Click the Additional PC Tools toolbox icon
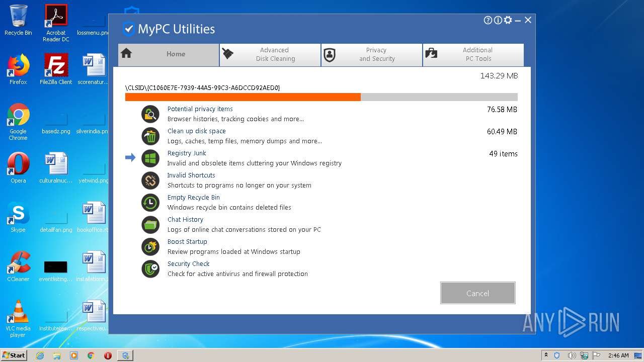644x362 pixels. tap(431, 53)
